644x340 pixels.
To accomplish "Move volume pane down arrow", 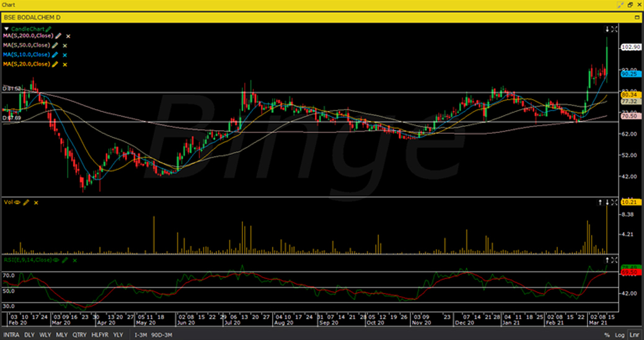I will click(x=607, y=202).
